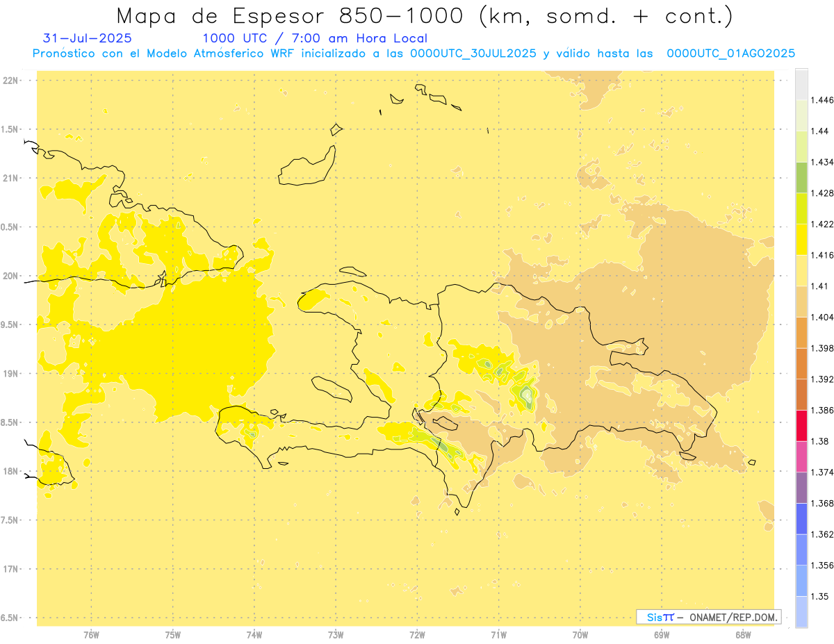Select the bright yellow swatch between 1.416 and 1.422

(801, 239)
